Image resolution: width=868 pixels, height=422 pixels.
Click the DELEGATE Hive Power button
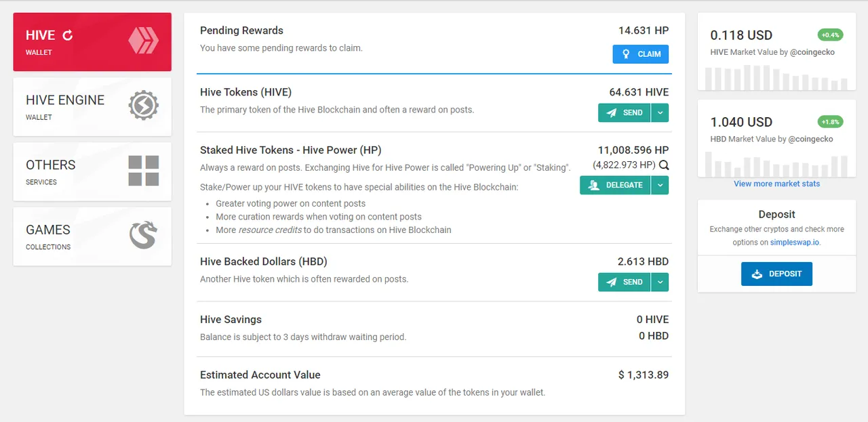click(x=615, y=185)
